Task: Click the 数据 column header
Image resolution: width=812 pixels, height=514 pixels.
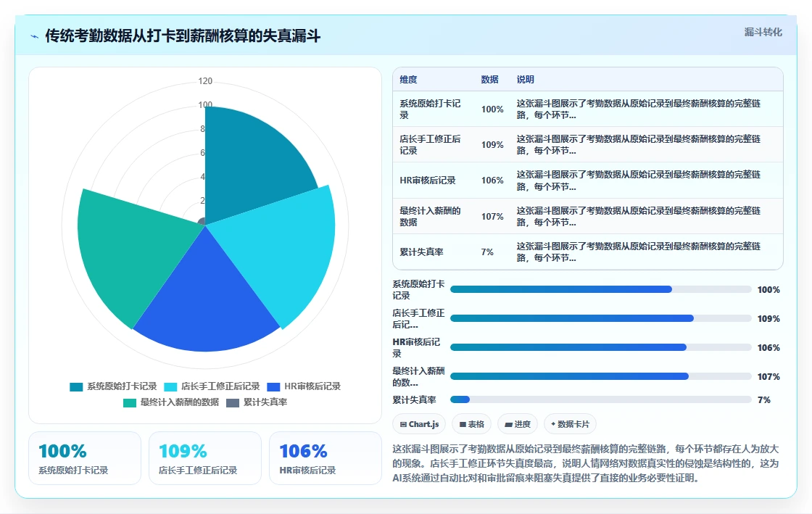Action: point(489,80)
